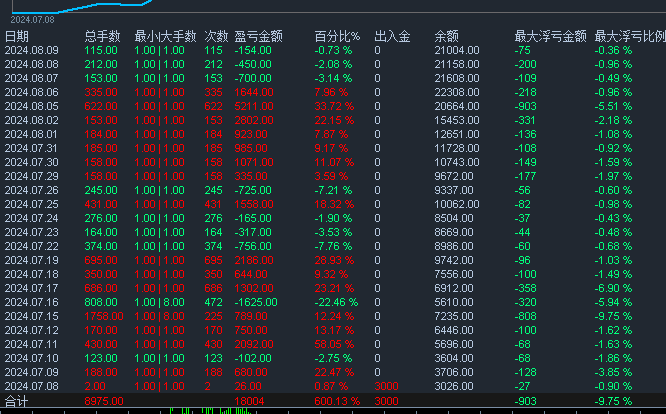Screen dimensions: 666x414
Task: Click trade count 695
Action: (213, 261)
